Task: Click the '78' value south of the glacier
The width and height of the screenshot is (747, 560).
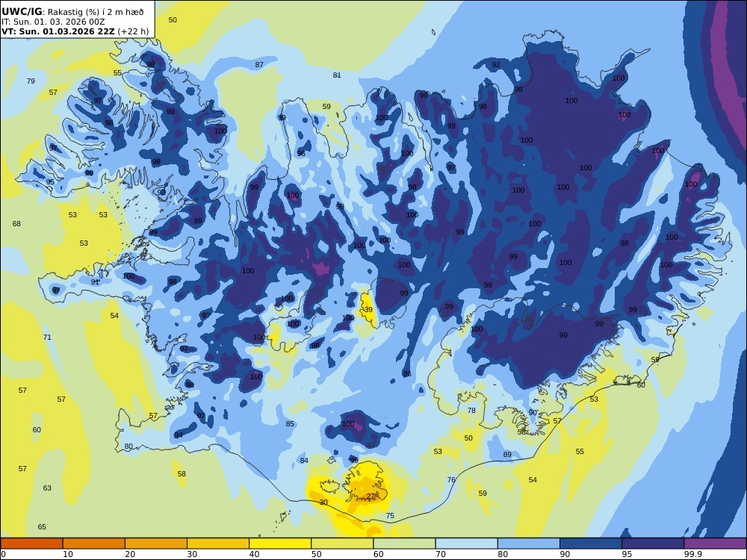Action: click(471, 411)
